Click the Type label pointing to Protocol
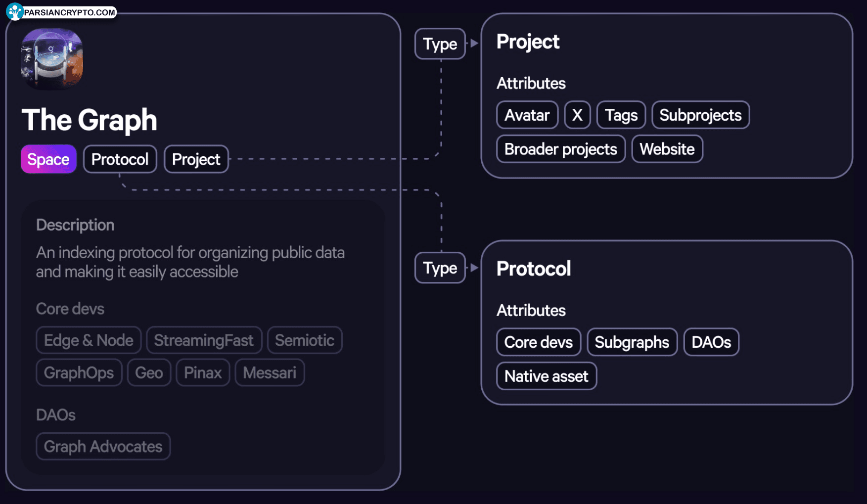The height and width of the screenshot is (504, 867). 440,268
